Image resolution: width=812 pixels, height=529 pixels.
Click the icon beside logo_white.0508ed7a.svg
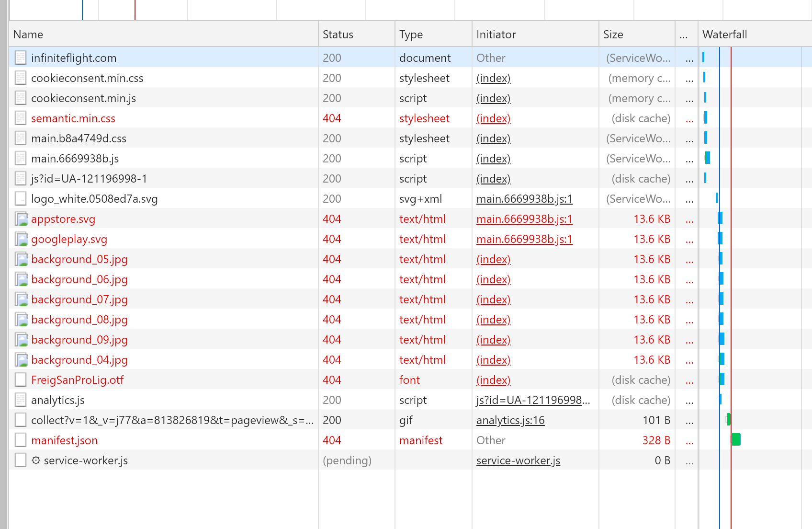20,199
